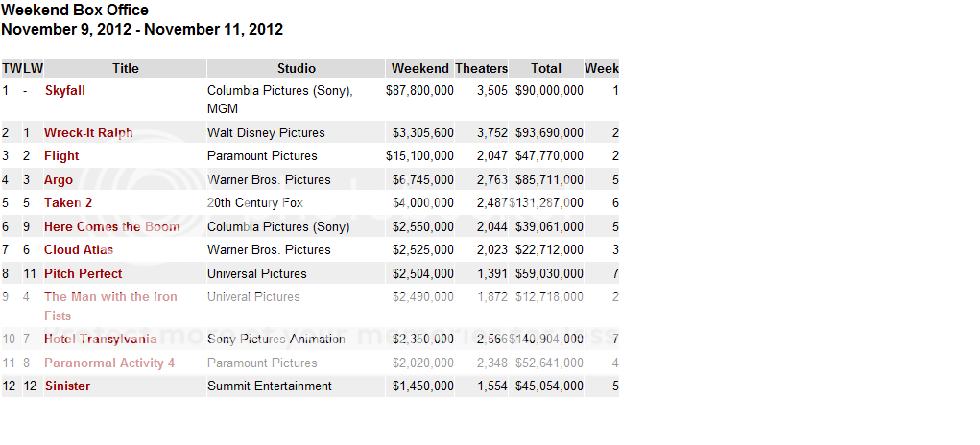Click the LW rank column header
This screenshot has width=980, height=445.
tap(32, 68)
